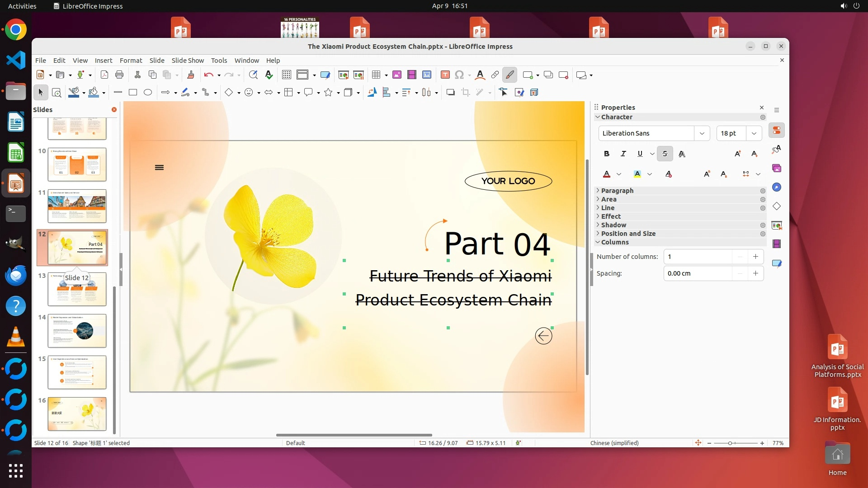Viewport: 868px width, 488px height.
Task: Open the font name dropdown
Action: 702,133
